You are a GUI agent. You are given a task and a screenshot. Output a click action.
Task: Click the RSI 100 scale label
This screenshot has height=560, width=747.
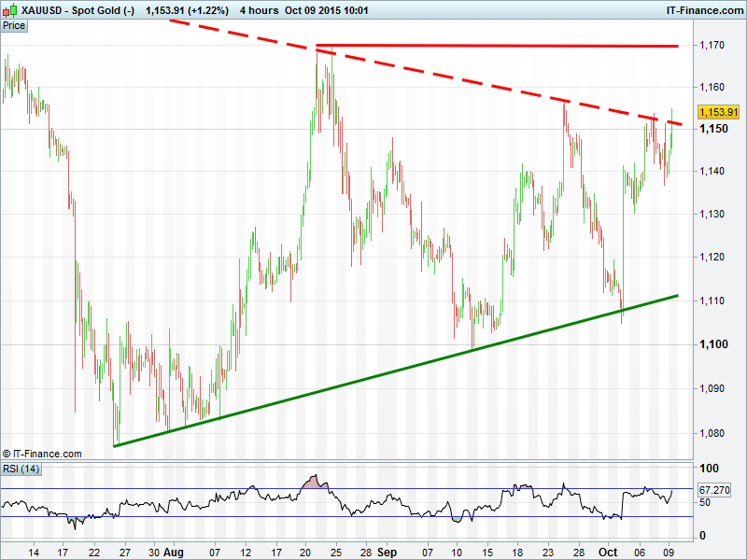[x=709, y=469]
